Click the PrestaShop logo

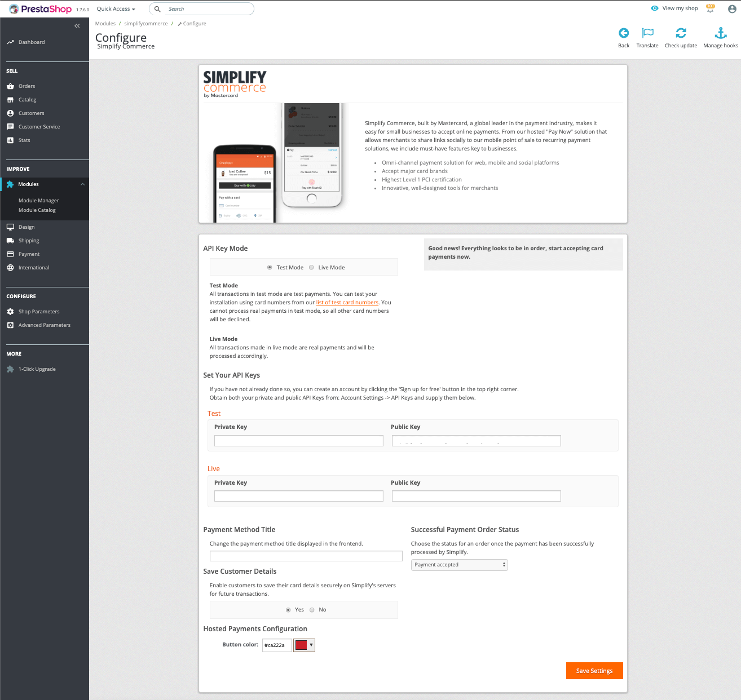pyautogui.click(x=40, y=9)
